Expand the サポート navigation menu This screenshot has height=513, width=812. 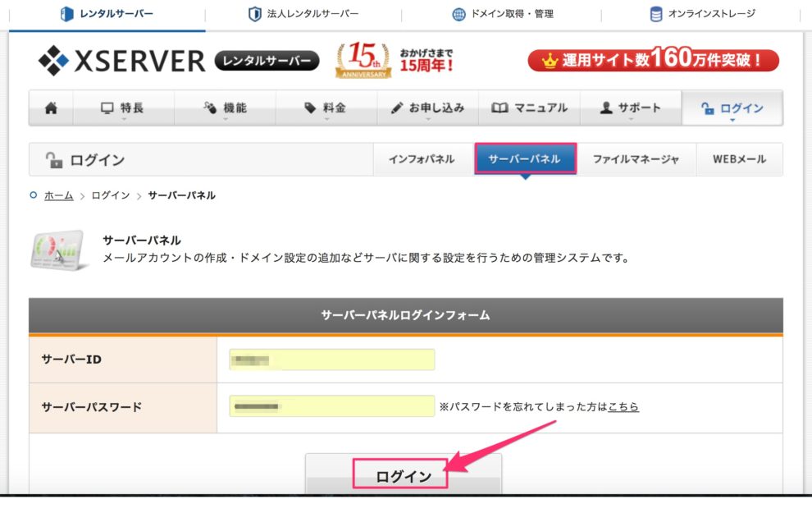tap(631, 108)
